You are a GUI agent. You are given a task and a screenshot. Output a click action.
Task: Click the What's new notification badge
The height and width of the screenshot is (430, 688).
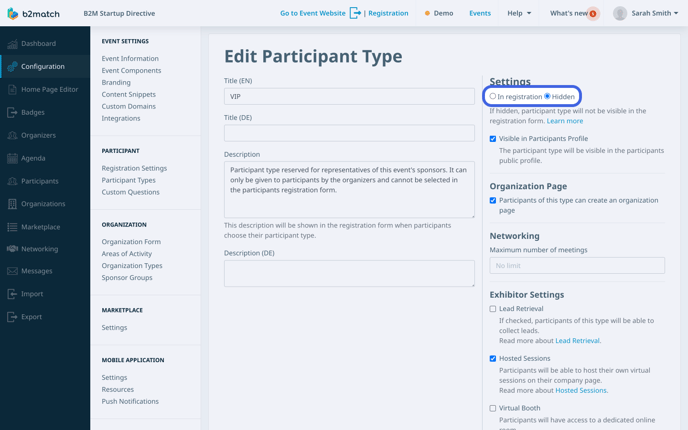pos(593,14)
